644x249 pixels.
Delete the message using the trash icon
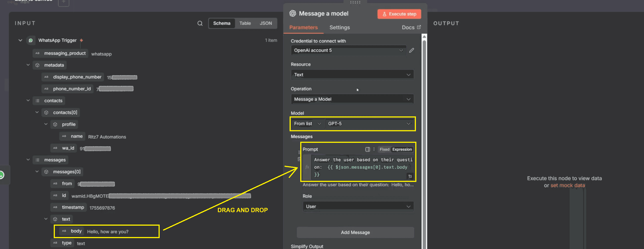pyautogui.click(x=299, y=159)
